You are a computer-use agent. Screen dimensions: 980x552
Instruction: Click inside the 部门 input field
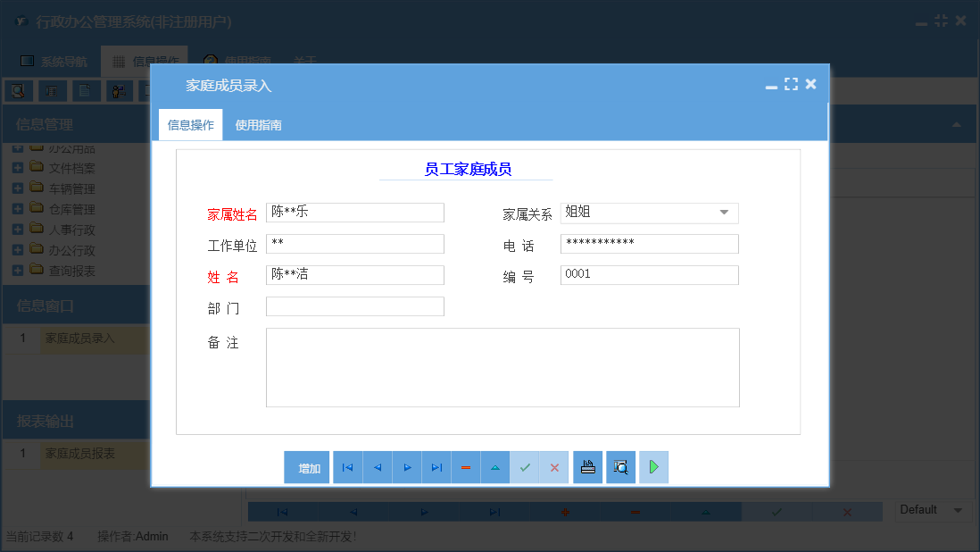[354, 305]
